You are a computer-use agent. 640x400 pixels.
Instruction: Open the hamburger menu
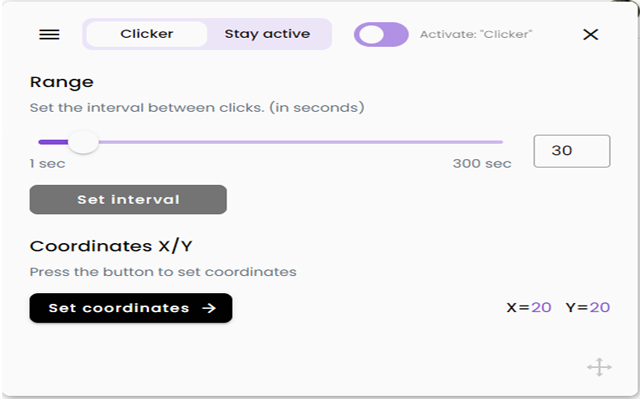(x=49, y=34)
